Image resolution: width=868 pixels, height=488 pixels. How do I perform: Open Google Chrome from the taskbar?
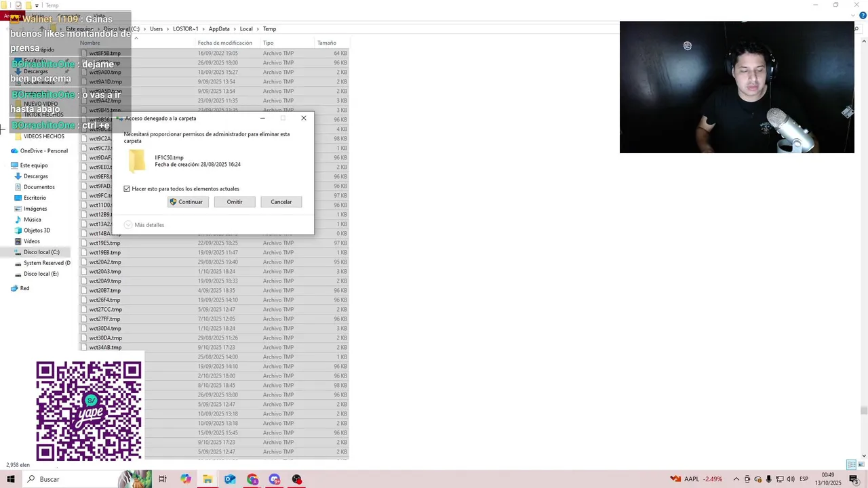pos(252,479)
